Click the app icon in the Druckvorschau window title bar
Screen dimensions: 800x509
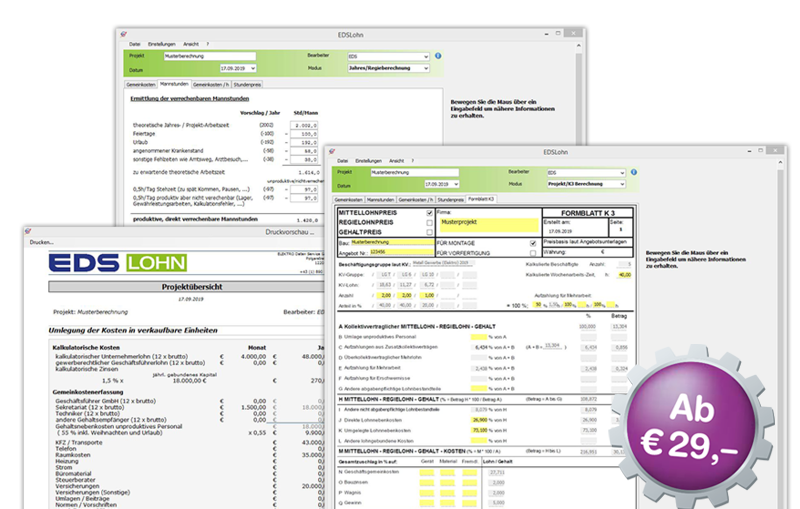(28, 231)
